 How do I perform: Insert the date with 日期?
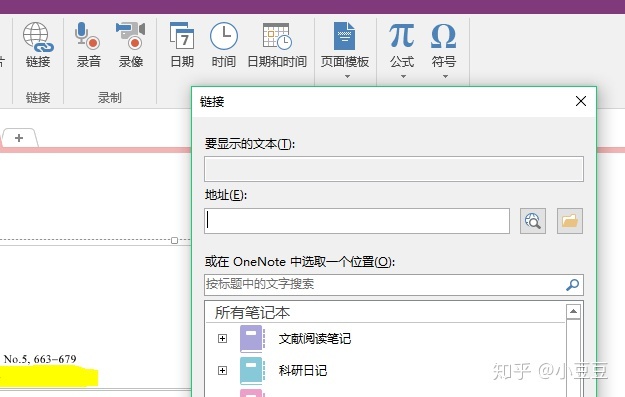(x=182, y=45)
